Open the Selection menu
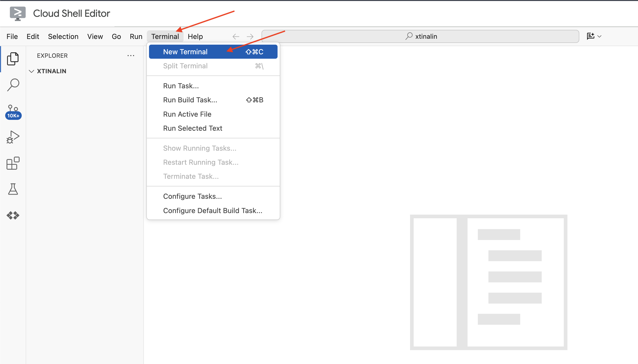638x364 pixels. (x=63, y=36)
